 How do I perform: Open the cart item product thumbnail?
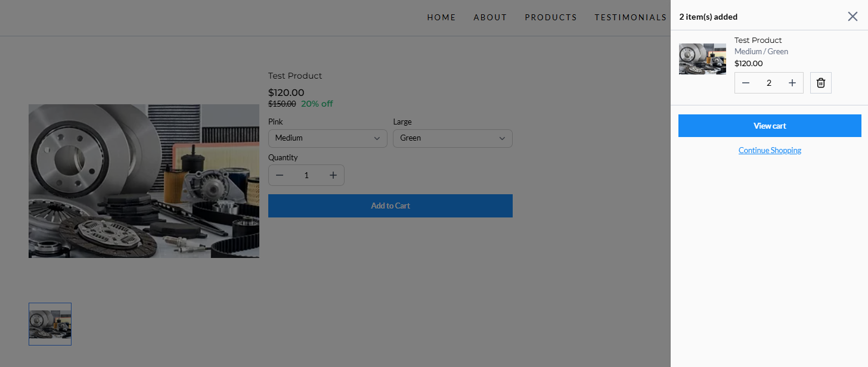tap(702, 58)
